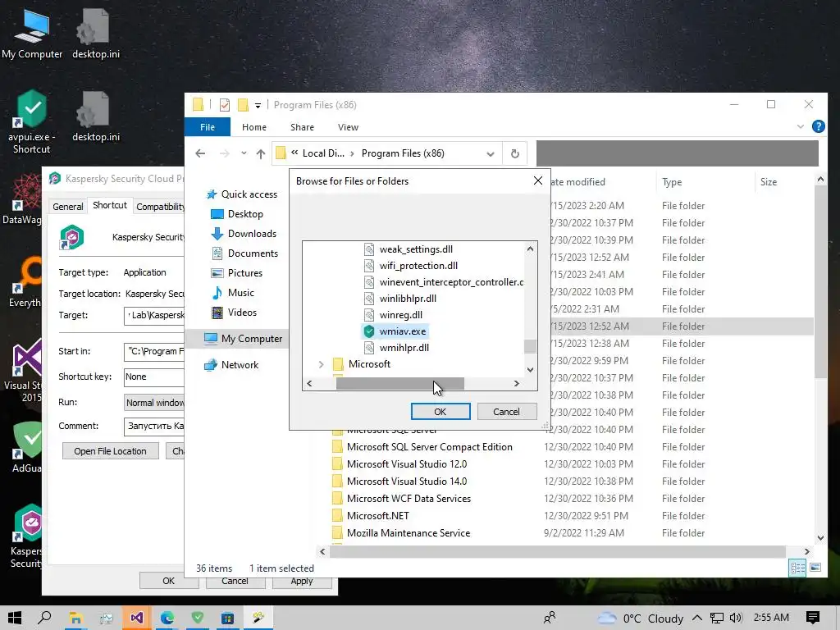
Task: Open the action center notifications icon
Action: point(813,618)
